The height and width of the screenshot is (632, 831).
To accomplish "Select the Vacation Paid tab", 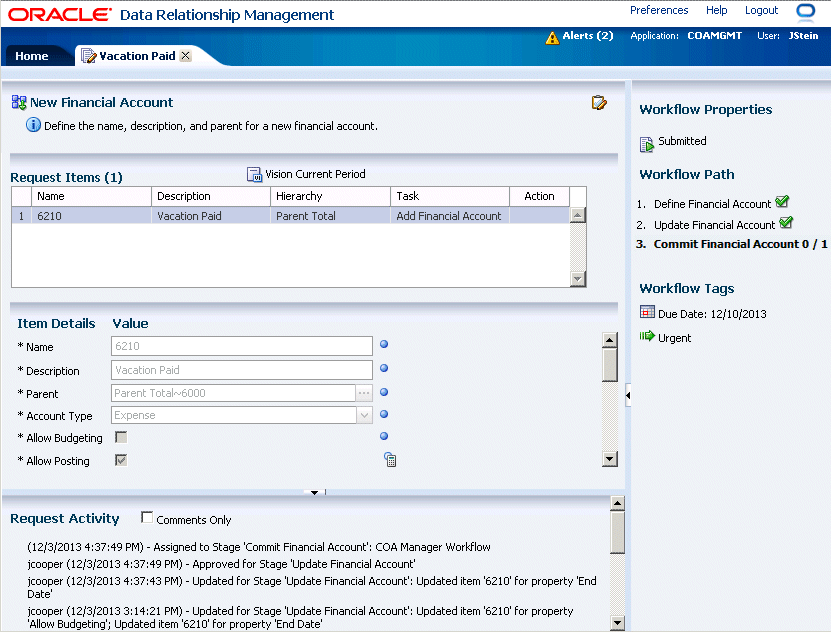I will (137, 56).
